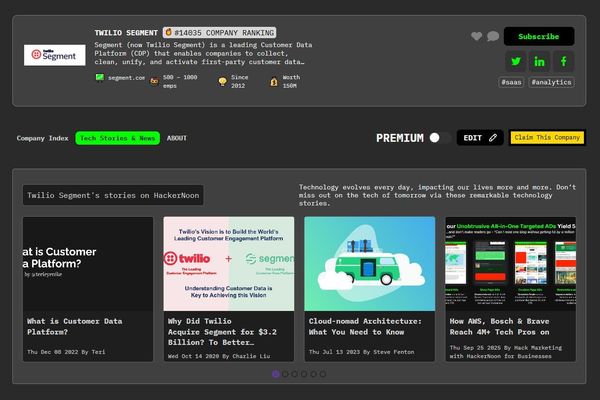Select the third carousel page dot

click(295, 374)
